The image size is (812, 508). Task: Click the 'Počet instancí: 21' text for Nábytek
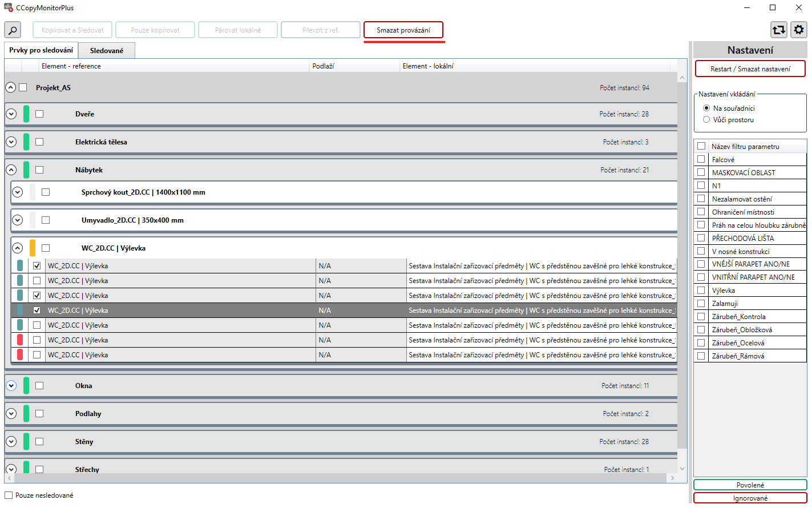624,170
